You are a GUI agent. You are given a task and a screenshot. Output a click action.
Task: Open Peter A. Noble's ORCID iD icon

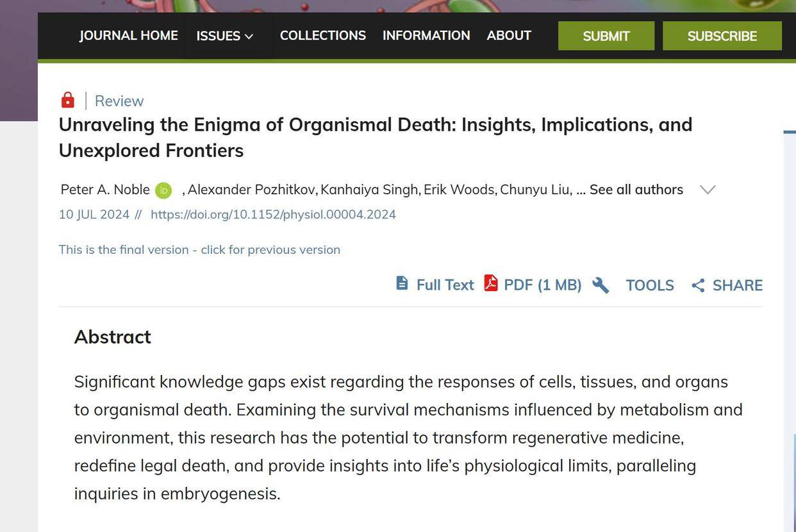[163, 190]
